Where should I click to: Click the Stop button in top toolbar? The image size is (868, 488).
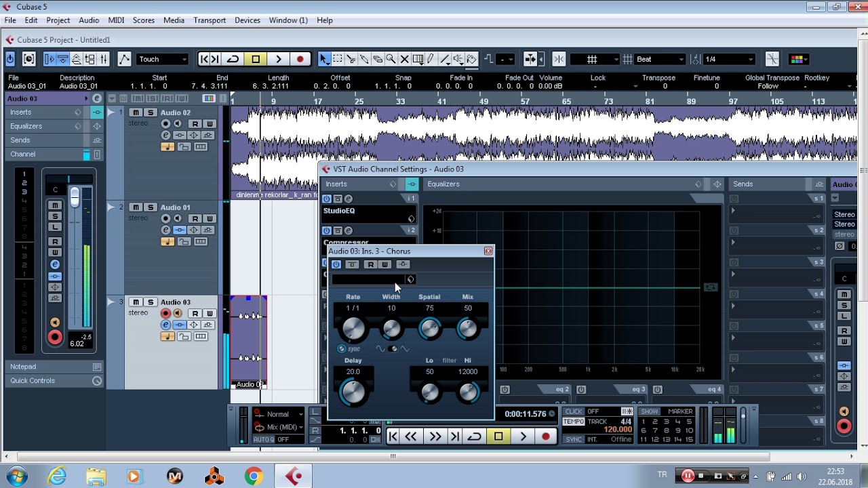tap(256, 60)
